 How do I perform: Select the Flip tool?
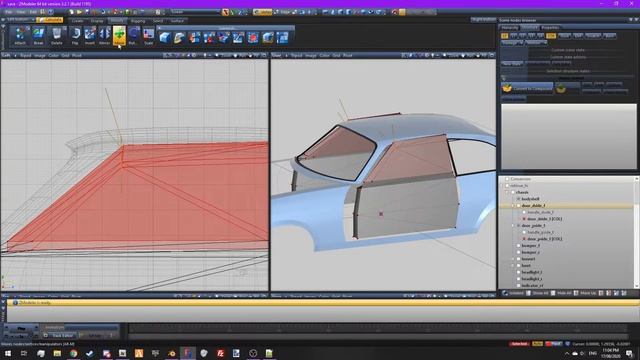[x=75, y=36]
